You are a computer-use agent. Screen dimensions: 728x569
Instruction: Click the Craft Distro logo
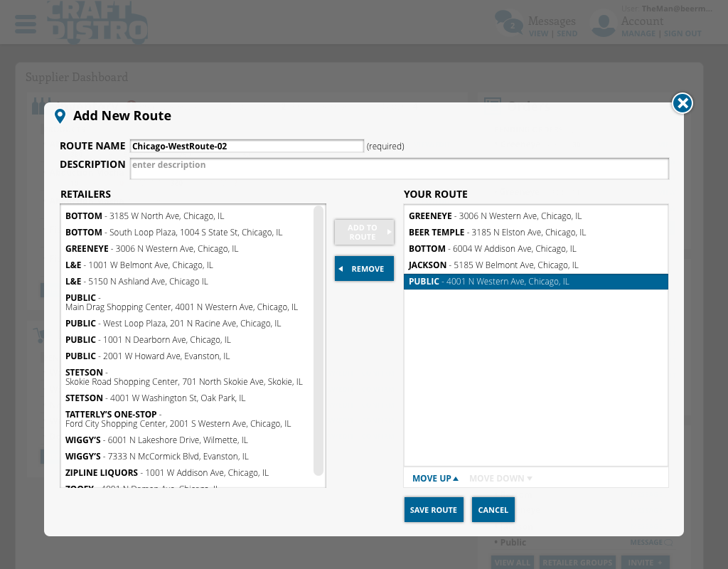(97, 23)
